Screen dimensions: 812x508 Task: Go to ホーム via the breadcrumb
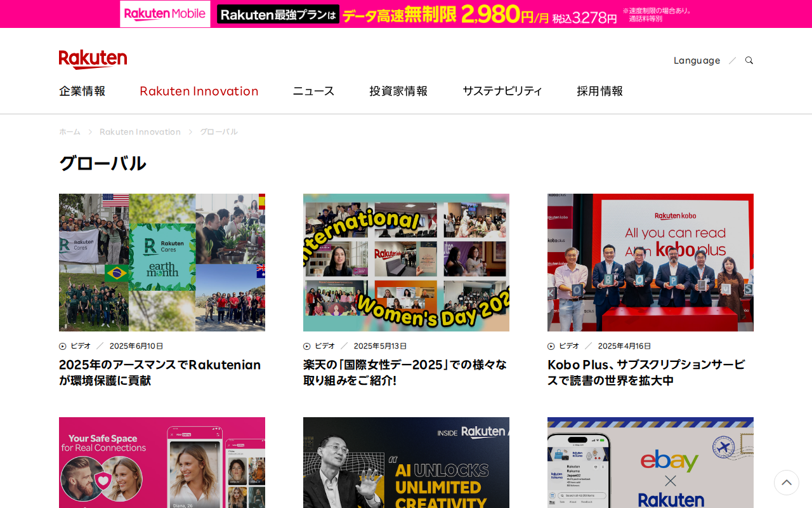click(x=69, y=131)
